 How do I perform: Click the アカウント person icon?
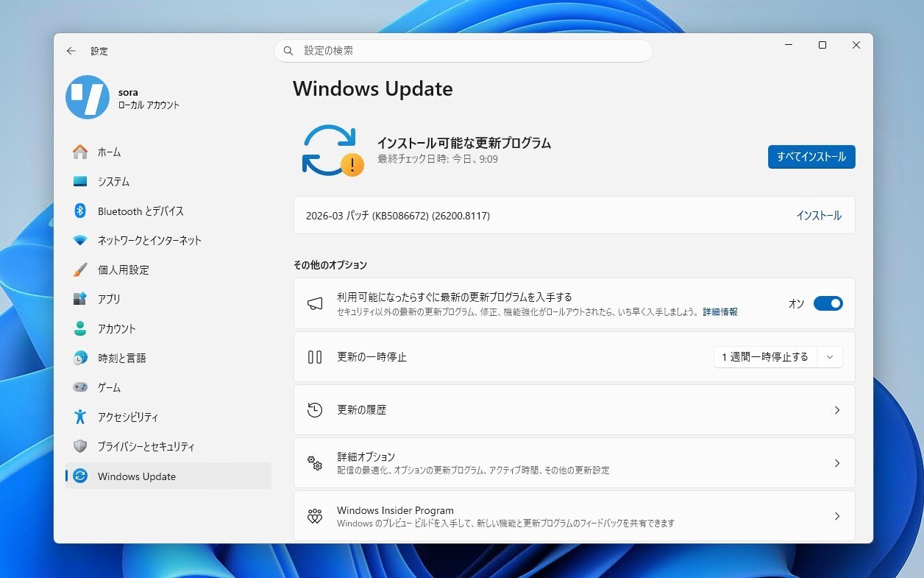click(x=80, y=328)
